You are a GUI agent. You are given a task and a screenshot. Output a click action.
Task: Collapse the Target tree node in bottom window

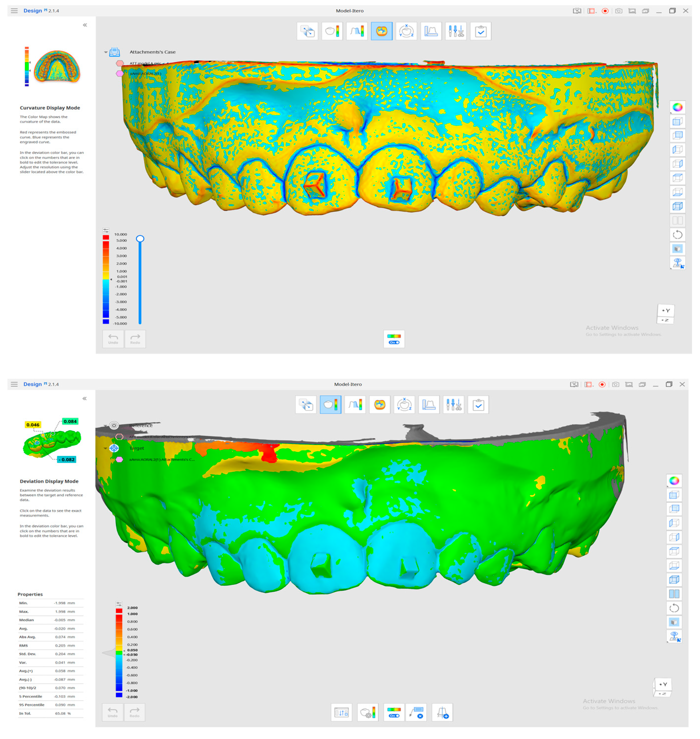(105, 448)
